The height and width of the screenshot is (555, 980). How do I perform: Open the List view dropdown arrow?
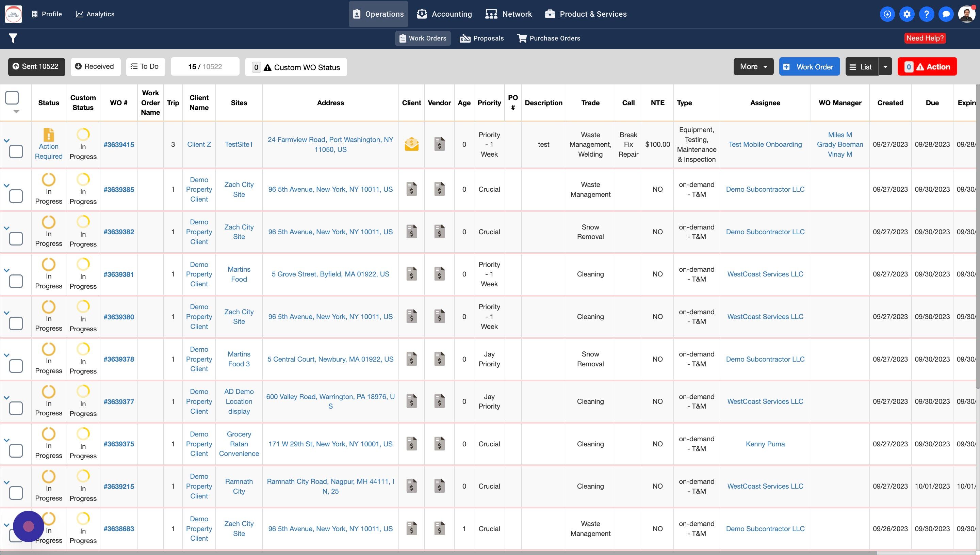885,67
